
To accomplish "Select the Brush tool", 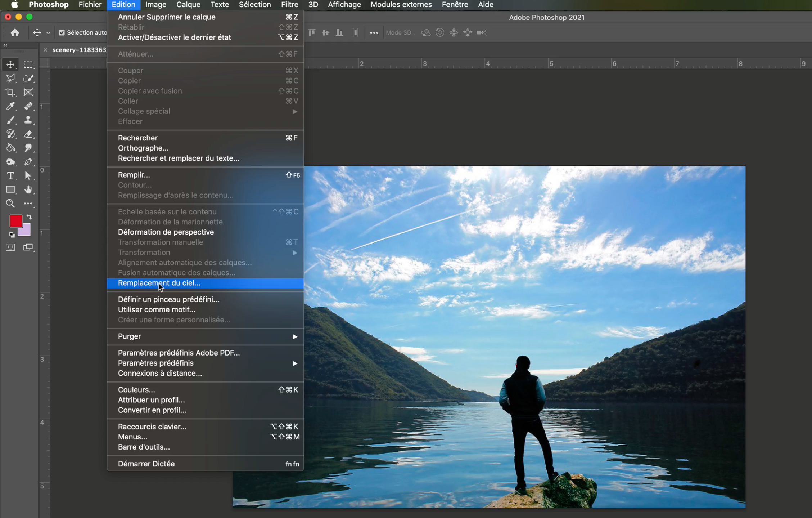I will [x=10, y=120].
